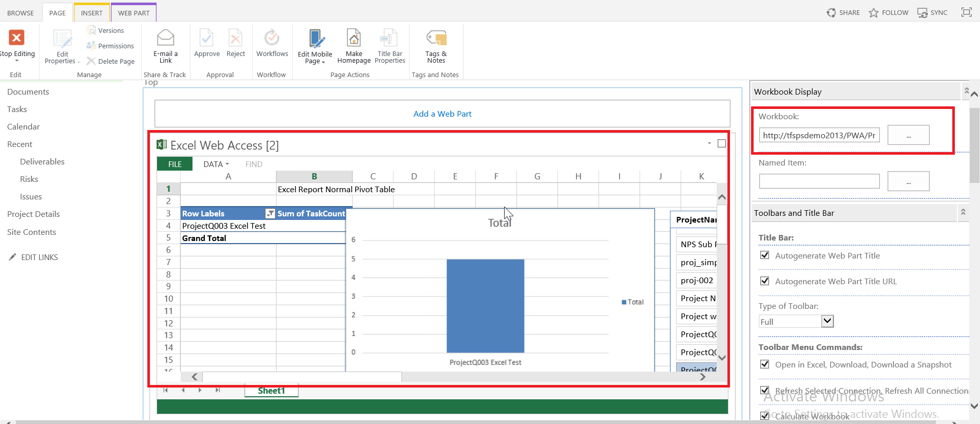The image size is (980, 424).
Task: Uncheck Autogenerate Web Part Title
Action: (x=765, y=255)
